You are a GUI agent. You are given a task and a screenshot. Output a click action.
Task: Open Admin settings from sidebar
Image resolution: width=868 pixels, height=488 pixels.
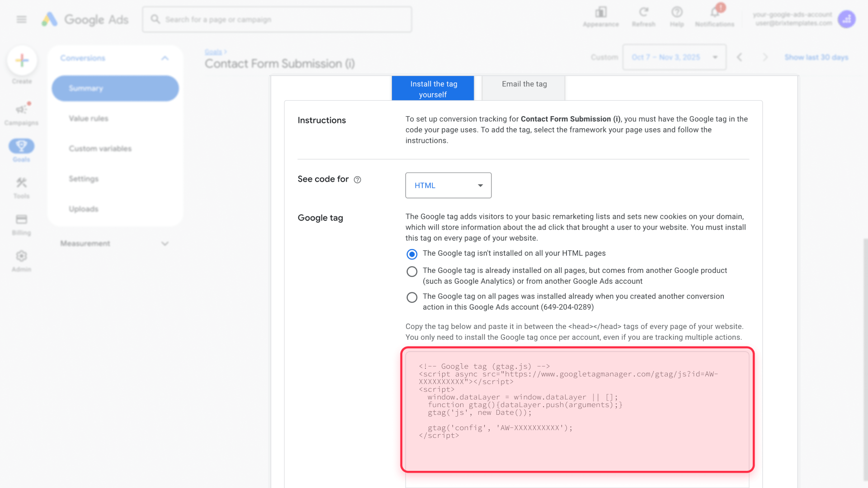click(x=21, y=260)
